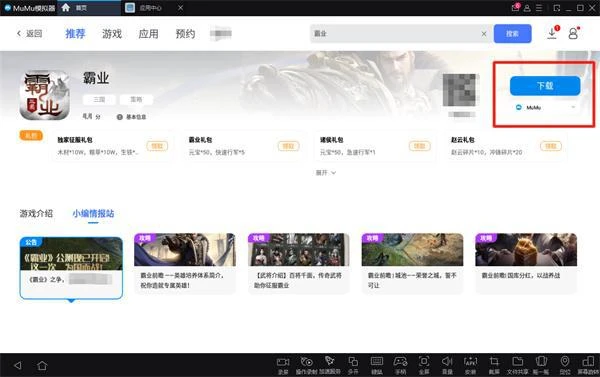
Task: Trigger the shake (摇一摇) function
Action: pos(541,365)
